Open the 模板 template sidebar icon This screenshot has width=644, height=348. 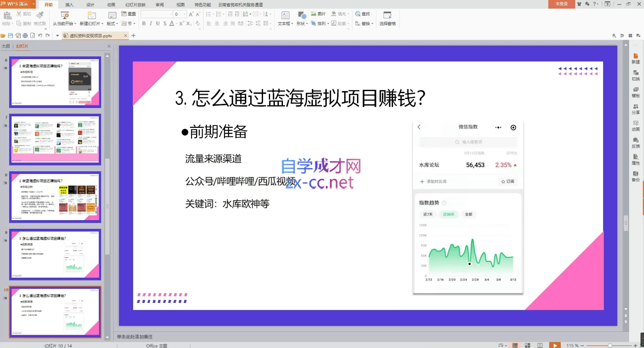coord(636,92)
